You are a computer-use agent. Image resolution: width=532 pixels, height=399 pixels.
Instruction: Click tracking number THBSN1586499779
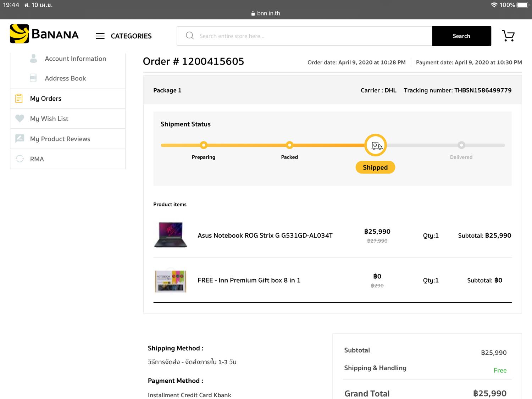click(483, 90)
